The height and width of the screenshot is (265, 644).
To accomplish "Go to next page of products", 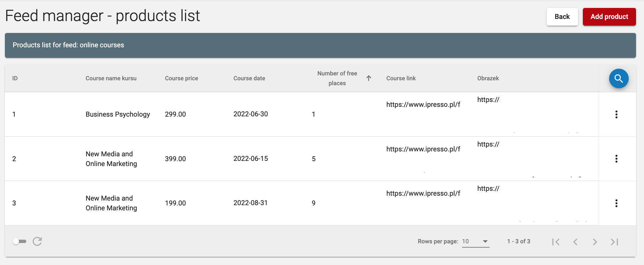I will pyautogui.click(x=595, y=242).
